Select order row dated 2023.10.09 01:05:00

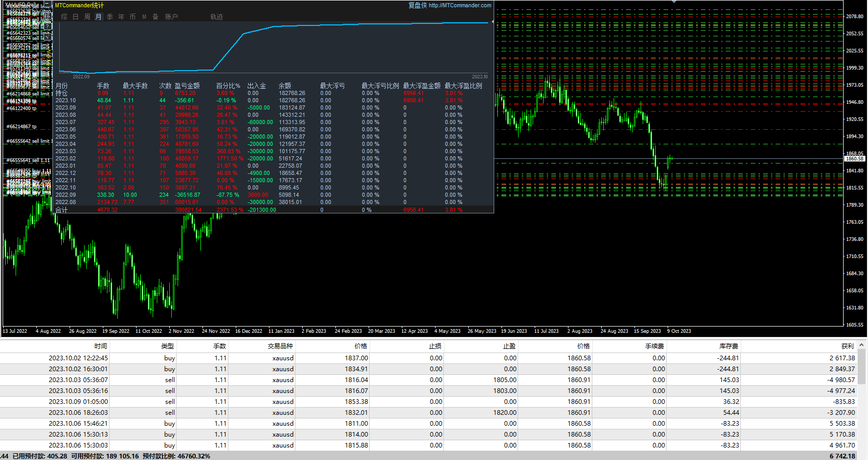pyautogui.click(x=428, y=401)
